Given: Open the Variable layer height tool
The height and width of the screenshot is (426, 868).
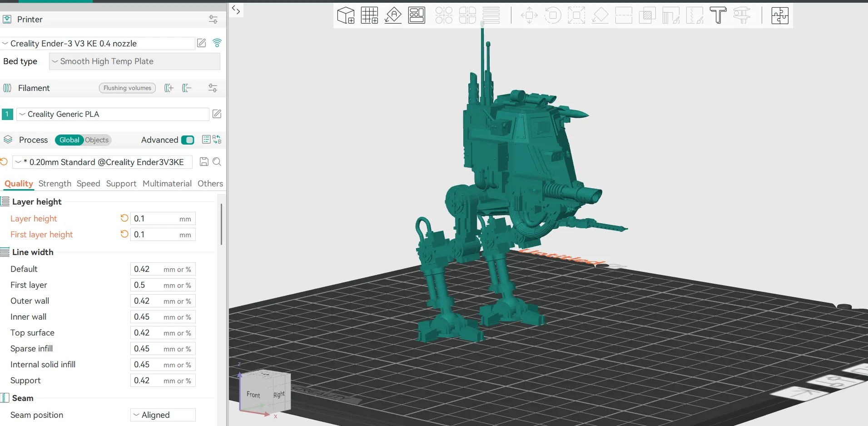Looking at the screenshot, I should tap(491, 15).
